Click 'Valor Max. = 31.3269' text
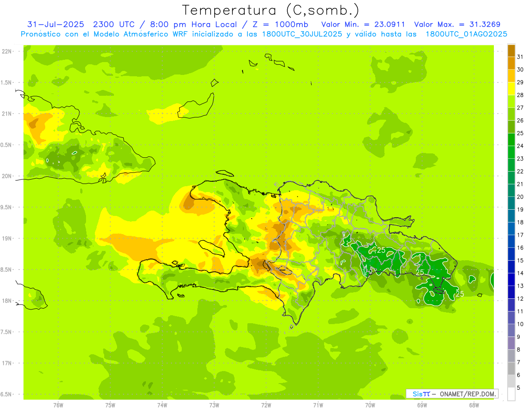Image resolution: width=532 pixels, height=411 pixels. [457, 24]
